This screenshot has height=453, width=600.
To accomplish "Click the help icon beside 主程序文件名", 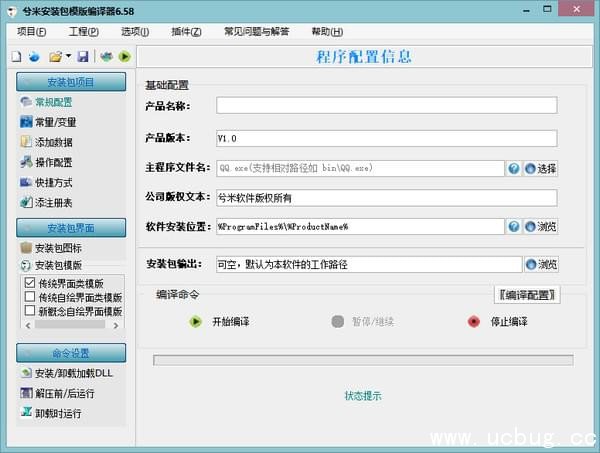I will [514, 169].
